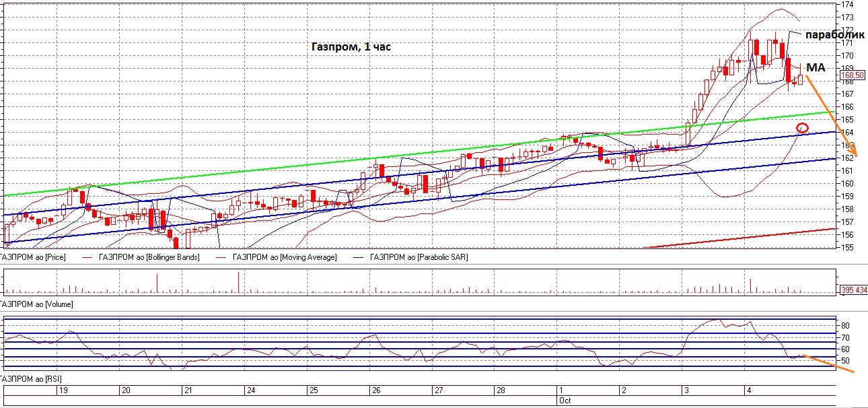Click the 170 mark on price axis
Image resolution: width=868 pixels, height=408 pixels.
coord(847,55)
